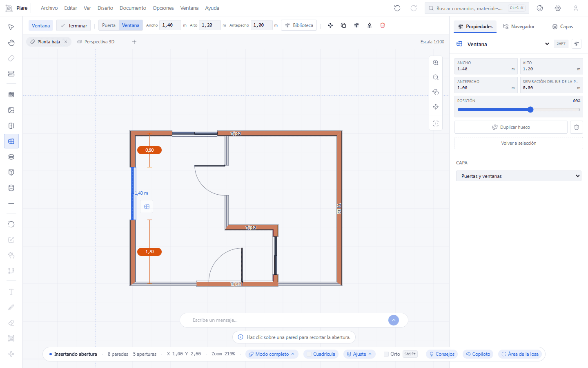Undo the last action
This screenshot has height=368, width=588.
point(397,8)
